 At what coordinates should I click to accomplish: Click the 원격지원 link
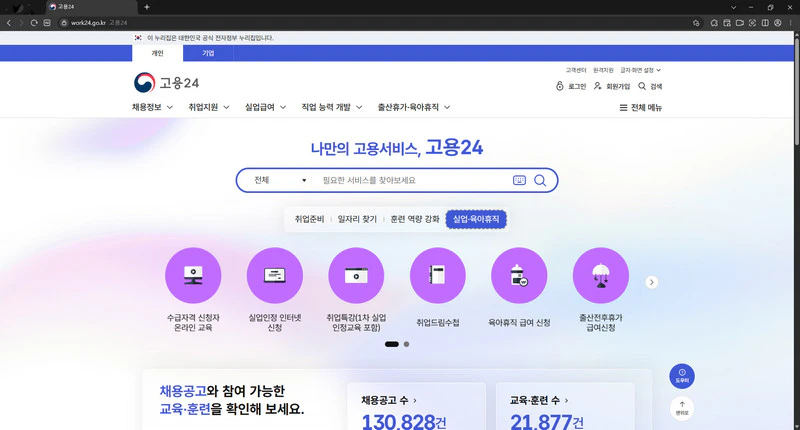click(603, 70)
